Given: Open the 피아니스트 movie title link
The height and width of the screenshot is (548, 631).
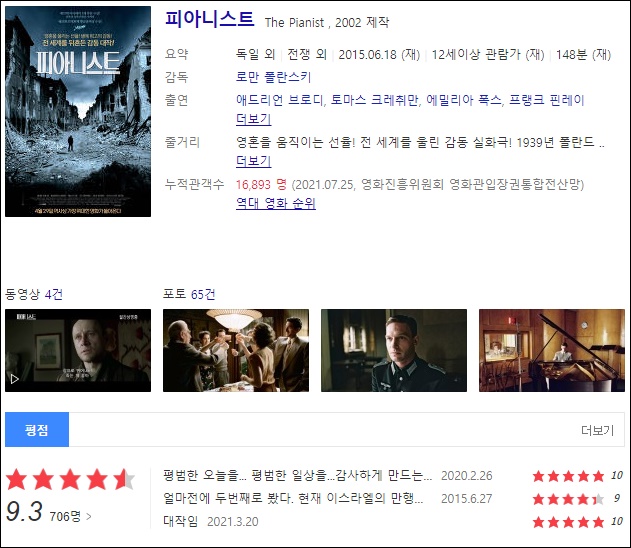Looking at the screenshot, I should (210, 19).
